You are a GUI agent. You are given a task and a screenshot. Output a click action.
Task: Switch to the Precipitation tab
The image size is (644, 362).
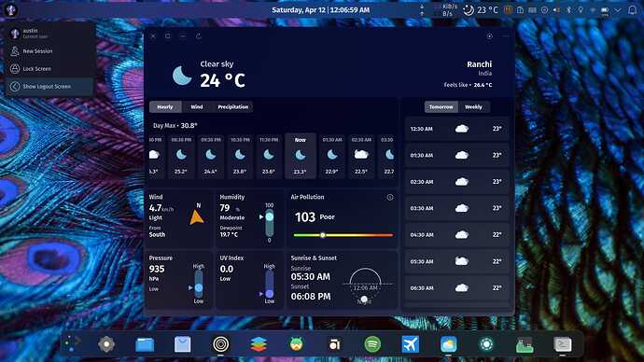click(x=233, y=106)
